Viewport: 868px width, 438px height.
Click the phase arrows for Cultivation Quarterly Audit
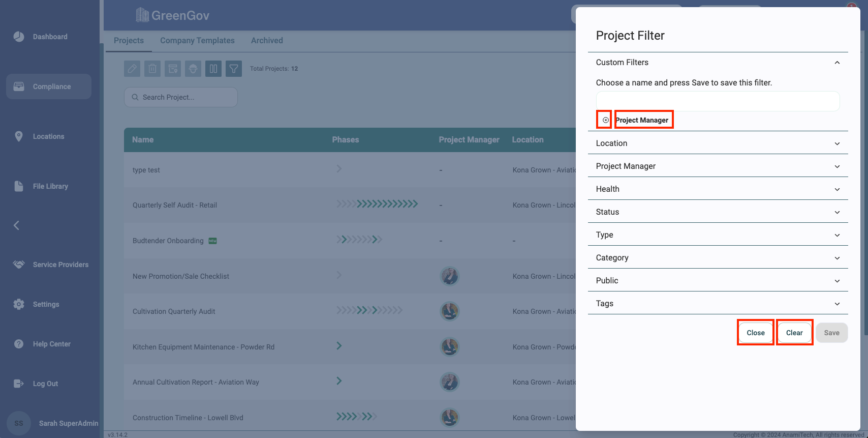point(369,310)
